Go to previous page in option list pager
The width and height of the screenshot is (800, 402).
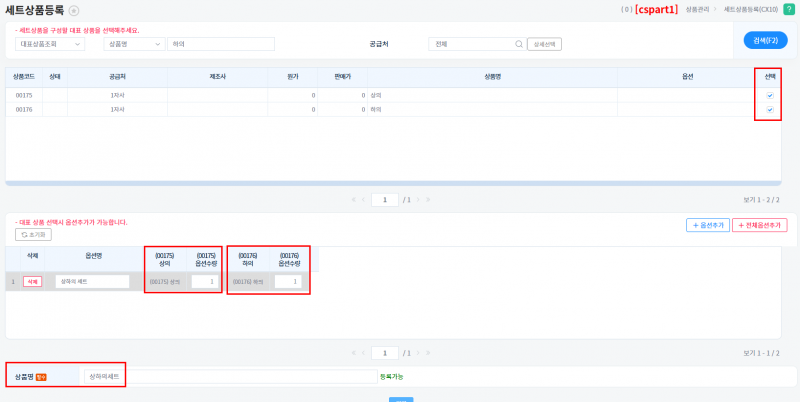(x=363, y=353)
